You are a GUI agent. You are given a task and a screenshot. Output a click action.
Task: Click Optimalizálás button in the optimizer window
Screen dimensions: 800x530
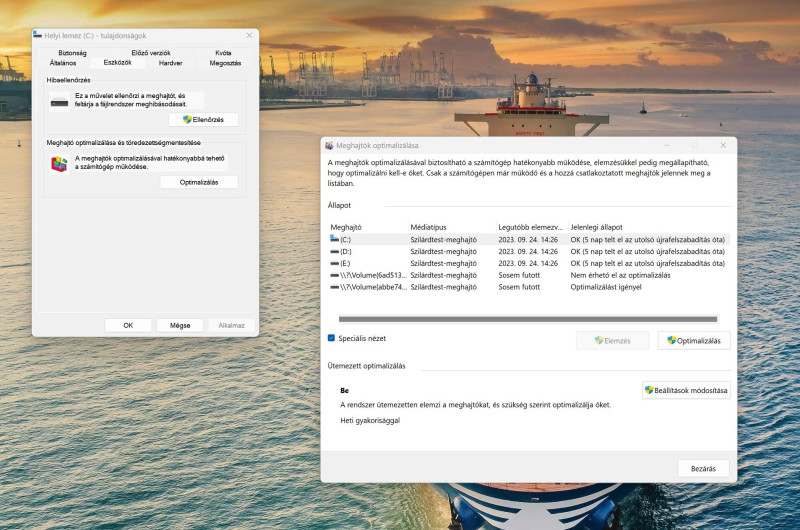pyautogui.click(x=694, y=341)
